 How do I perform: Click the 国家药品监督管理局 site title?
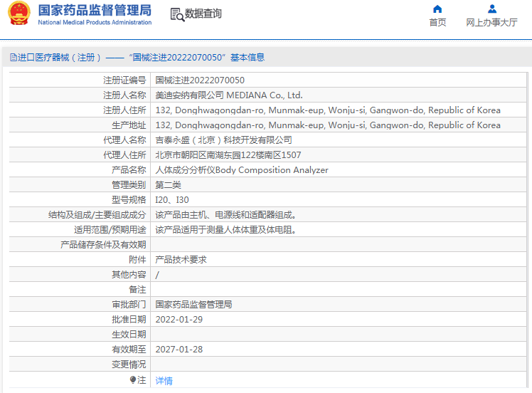94,10
